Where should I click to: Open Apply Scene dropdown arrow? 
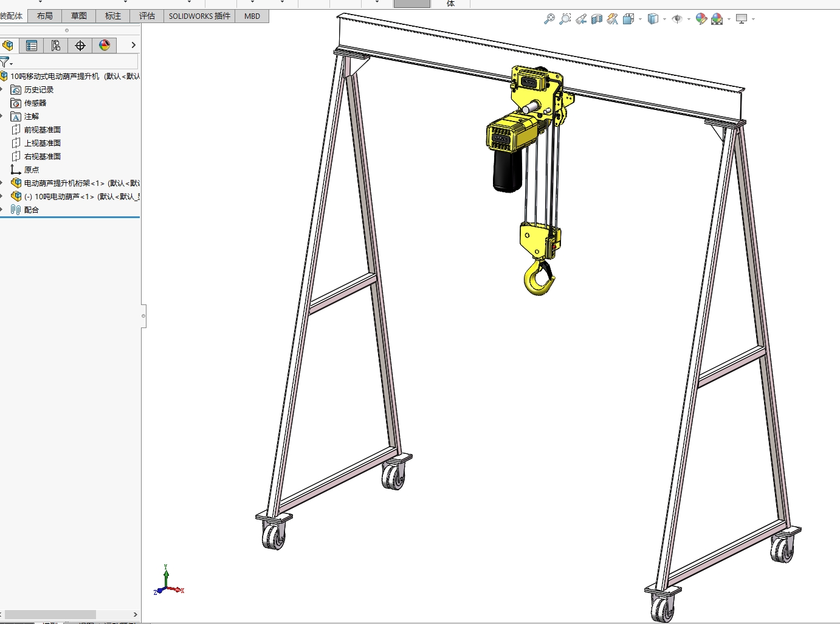click(729, 19)
